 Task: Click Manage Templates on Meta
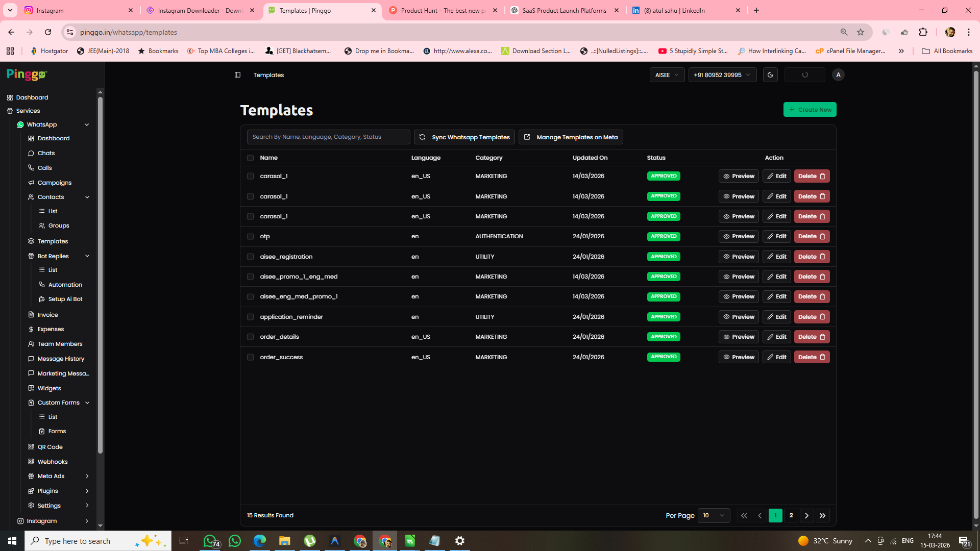tap(570, 137)
